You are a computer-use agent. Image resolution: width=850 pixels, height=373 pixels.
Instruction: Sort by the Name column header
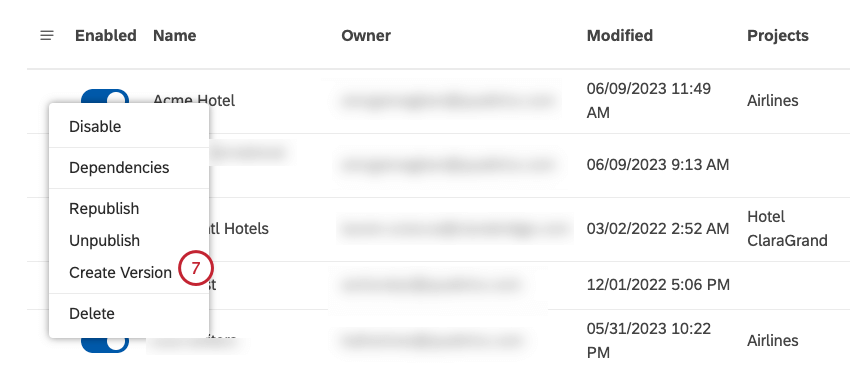(x=175, y=36)
